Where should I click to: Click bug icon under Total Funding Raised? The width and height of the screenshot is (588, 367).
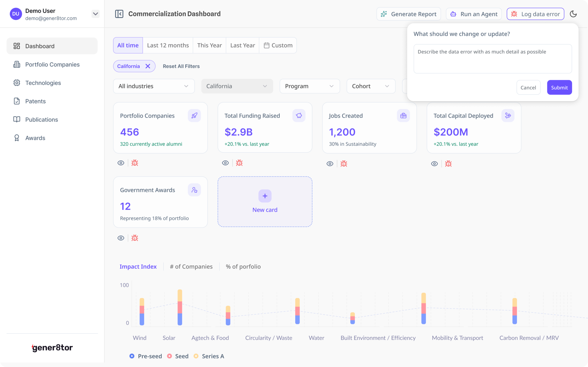click(x=239, y=163)
